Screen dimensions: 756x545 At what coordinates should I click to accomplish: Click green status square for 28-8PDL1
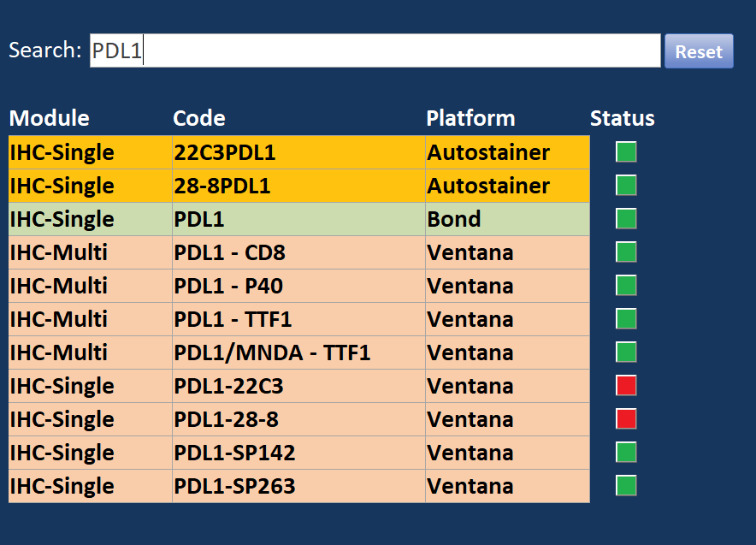click(x=626, y=186)
